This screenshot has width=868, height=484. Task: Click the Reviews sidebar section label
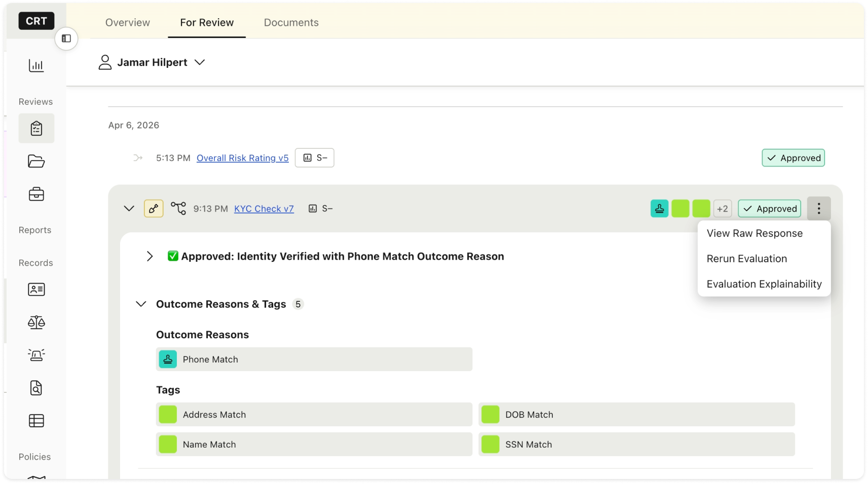(35, 102)
